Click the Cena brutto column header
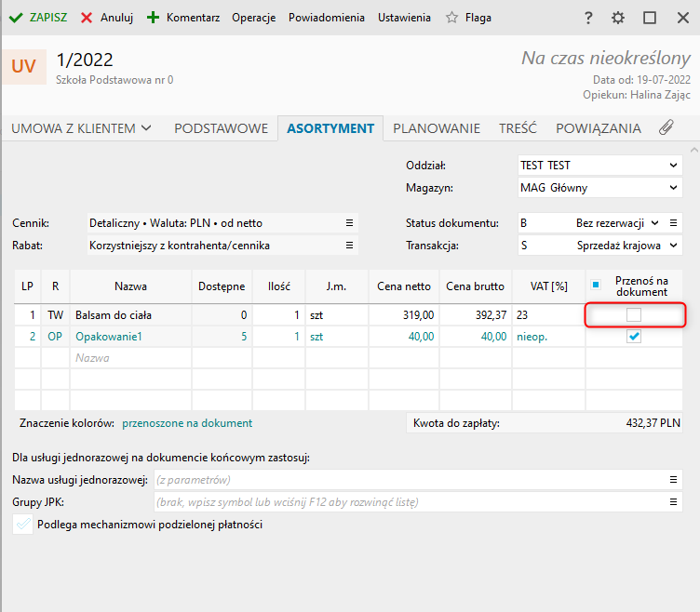Screen dimensions: 700x612 click(x=476, y=286)
